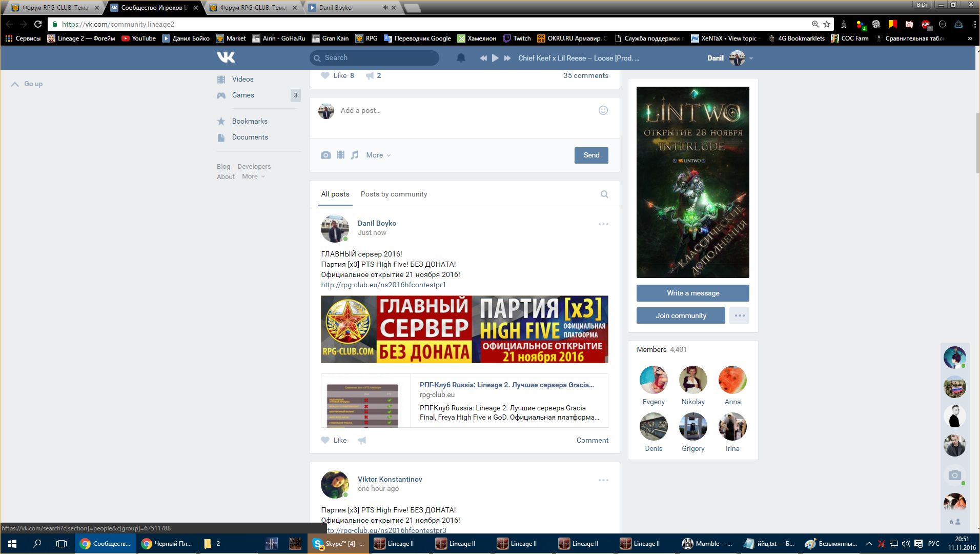Open rpg-club.eu ns2016hfcontestpr1 link
The image size is (980, 554).
coord(383,285)
